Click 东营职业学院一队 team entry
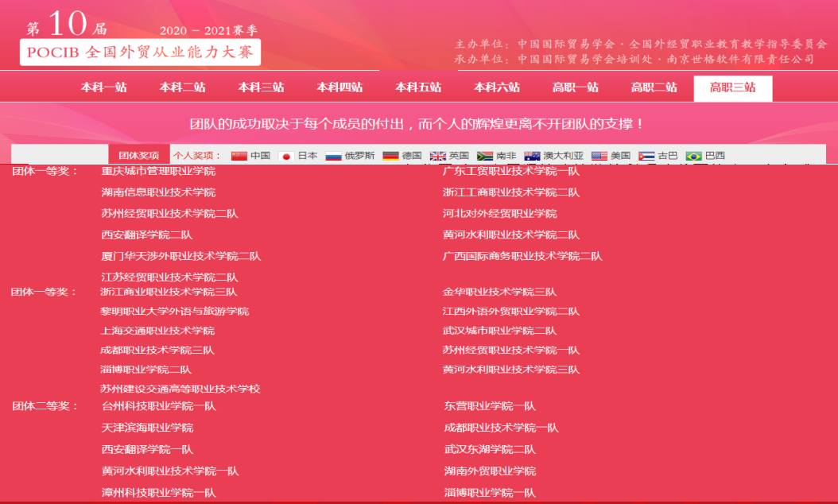This screenshot has height=504, width=838. 490,406
